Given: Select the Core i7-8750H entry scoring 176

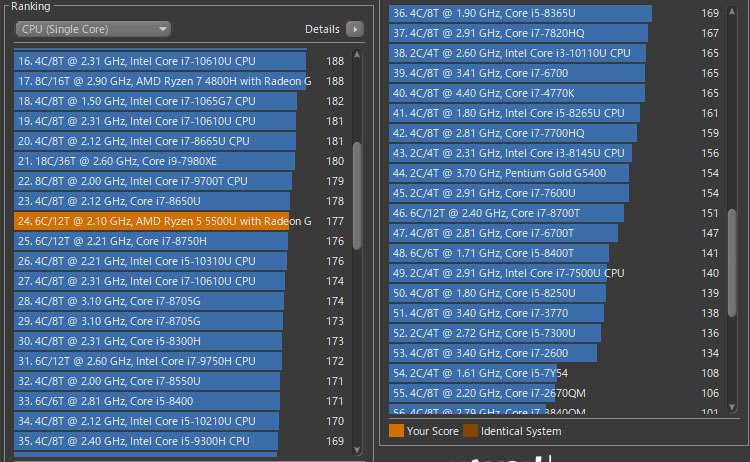Looking at the screenshot, I should click(x=152, y=241).
